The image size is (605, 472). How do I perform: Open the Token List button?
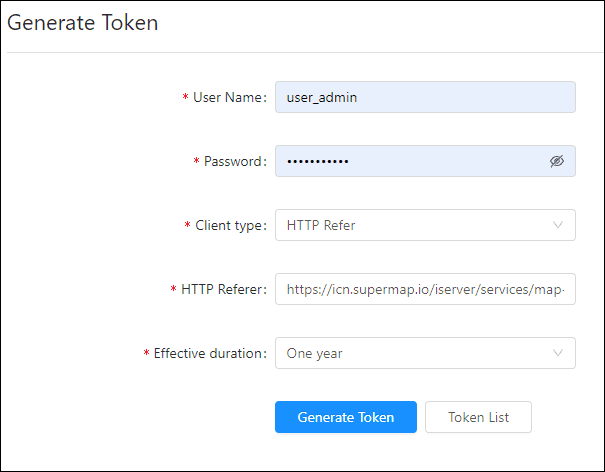coord(478,417)
